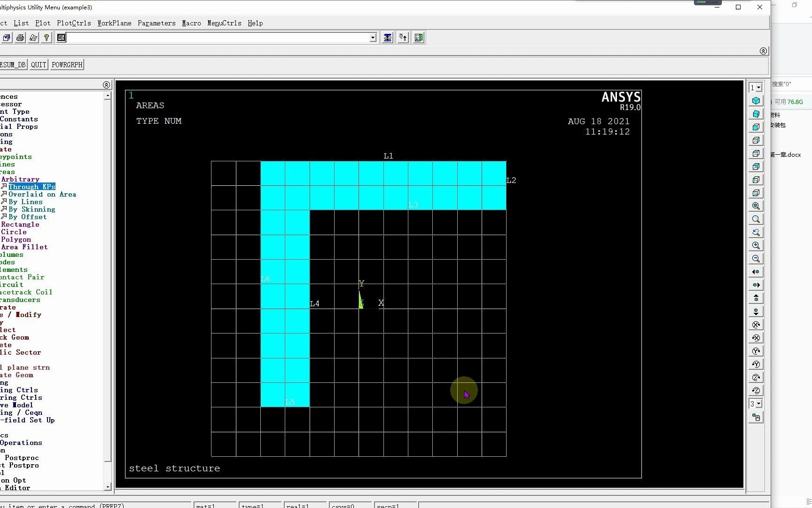Pan the model down
This screenshot has width=812, height=508.
pos(756,311)
